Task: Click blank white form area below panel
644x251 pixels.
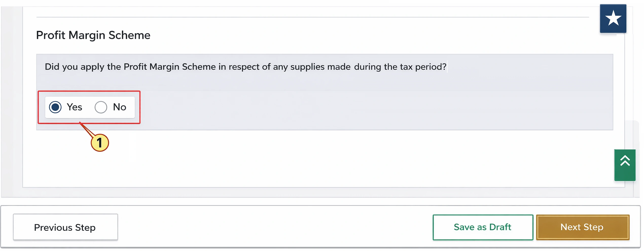Action: pyautogui.click(x=304, y=160)
